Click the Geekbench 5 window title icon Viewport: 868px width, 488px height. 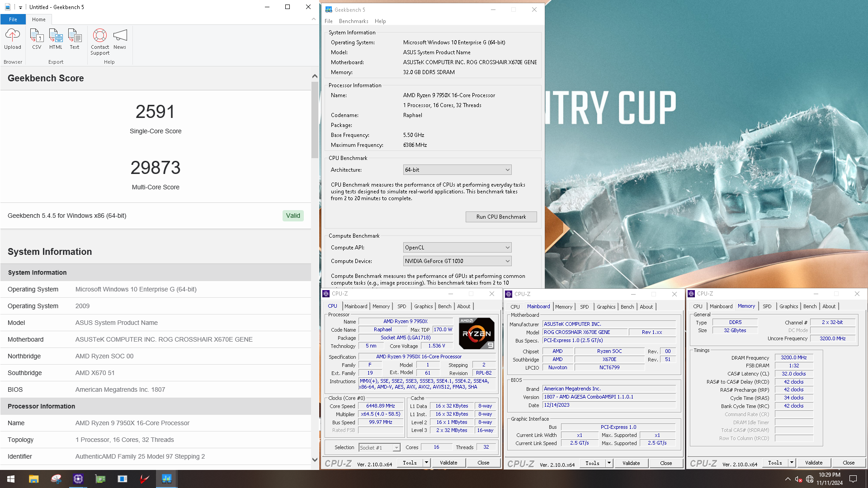pos(329,9)
